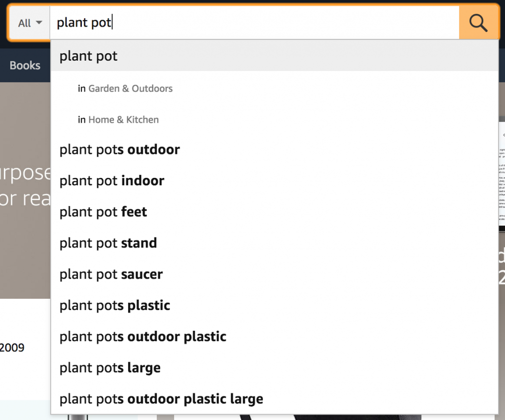
Task: Choose 'plant pots outdoor plastic' suggestion
Action: 143,337
